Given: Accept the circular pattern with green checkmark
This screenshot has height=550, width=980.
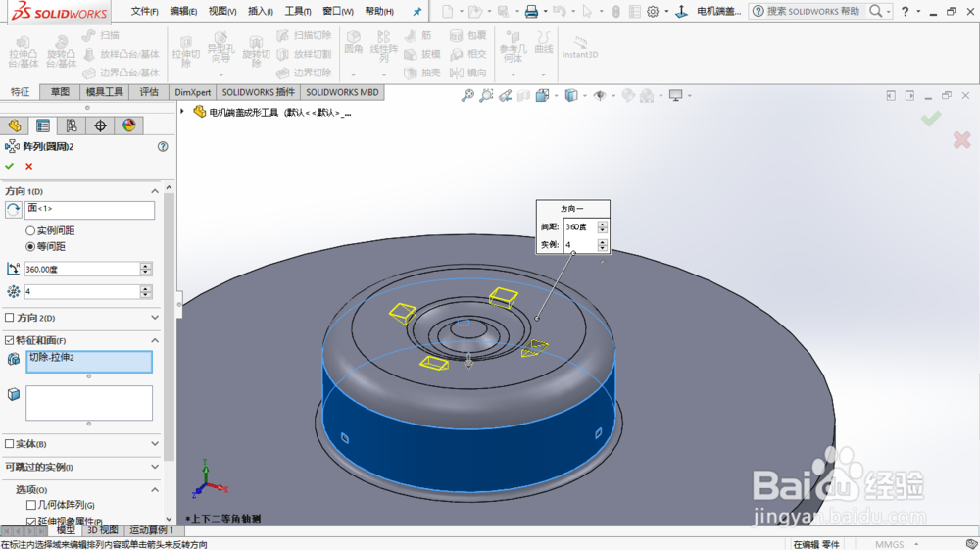Looking at the screenshot, I should pos(10,167).
